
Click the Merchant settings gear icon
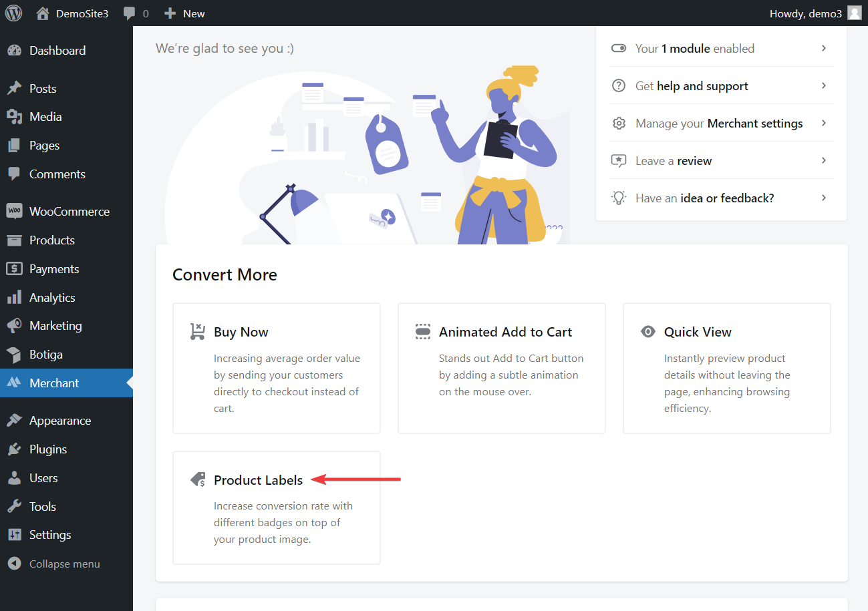point(619,124)
